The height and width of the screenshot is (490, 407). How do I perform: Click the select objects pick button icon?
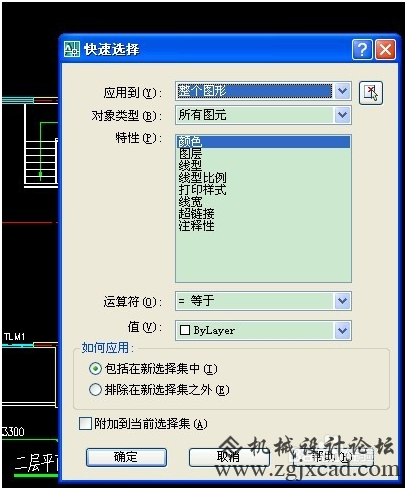371,93
